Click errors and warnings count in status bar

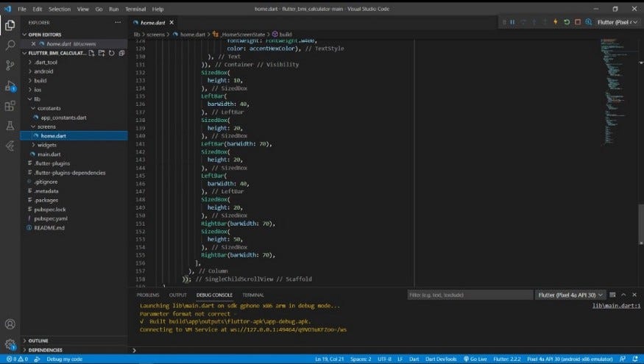click(x=17, y=359)
